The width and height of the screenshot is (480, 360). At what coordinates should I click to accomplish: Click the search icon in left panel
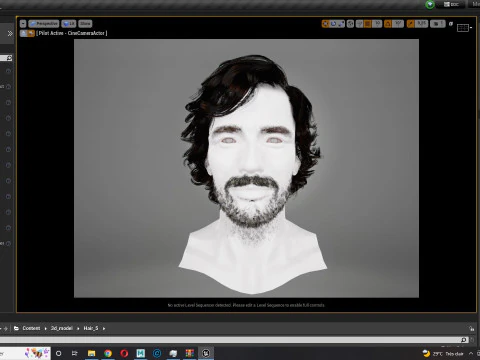pos(9,58)
